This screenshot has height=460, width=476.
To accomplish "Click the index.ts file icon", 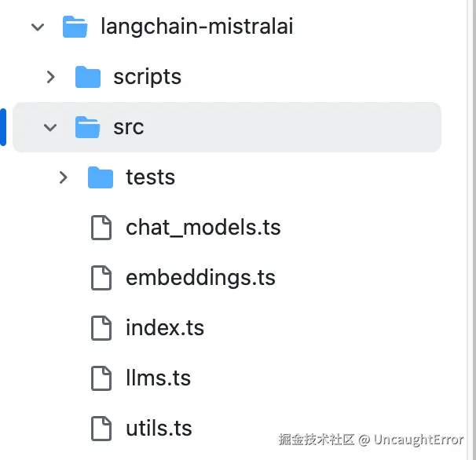I will [x=101, y=328].
